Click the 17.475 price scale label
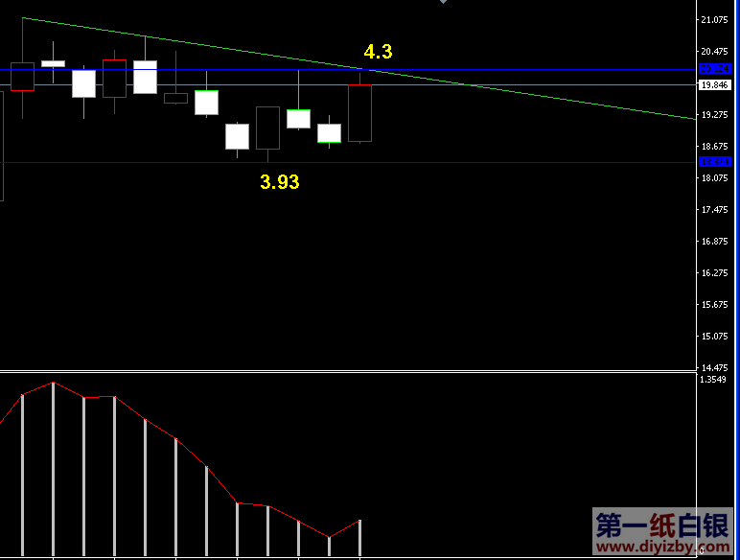 [714, 210]
